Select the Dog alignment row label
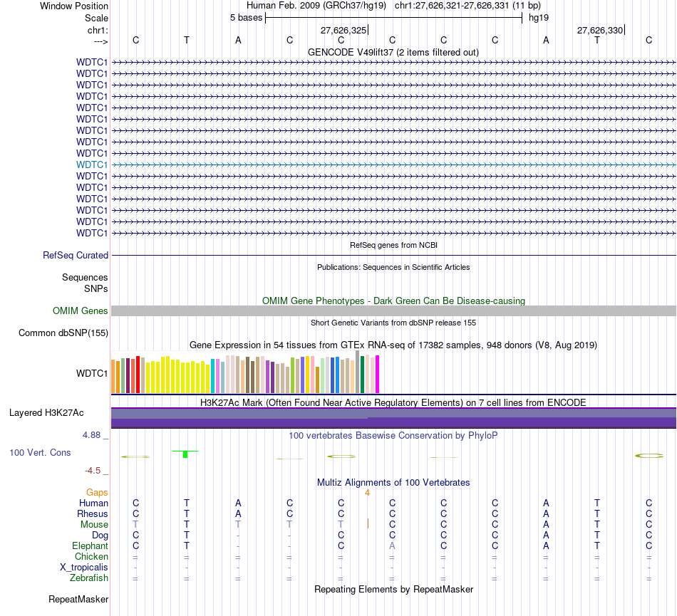 click(x=100, y=536)
